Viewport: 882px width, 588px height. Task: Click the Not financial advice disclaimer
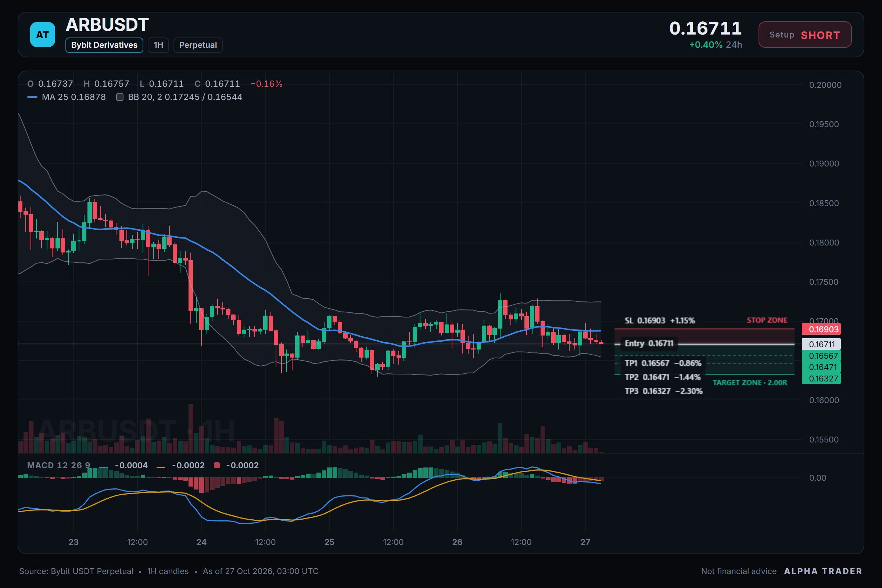point(739,571)
